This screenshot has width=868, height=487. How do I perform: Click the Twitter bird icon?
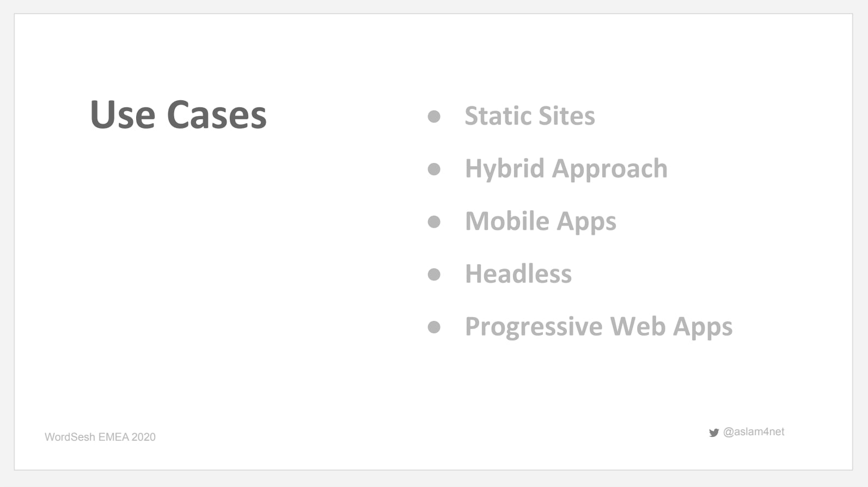[x=714, y=433]
